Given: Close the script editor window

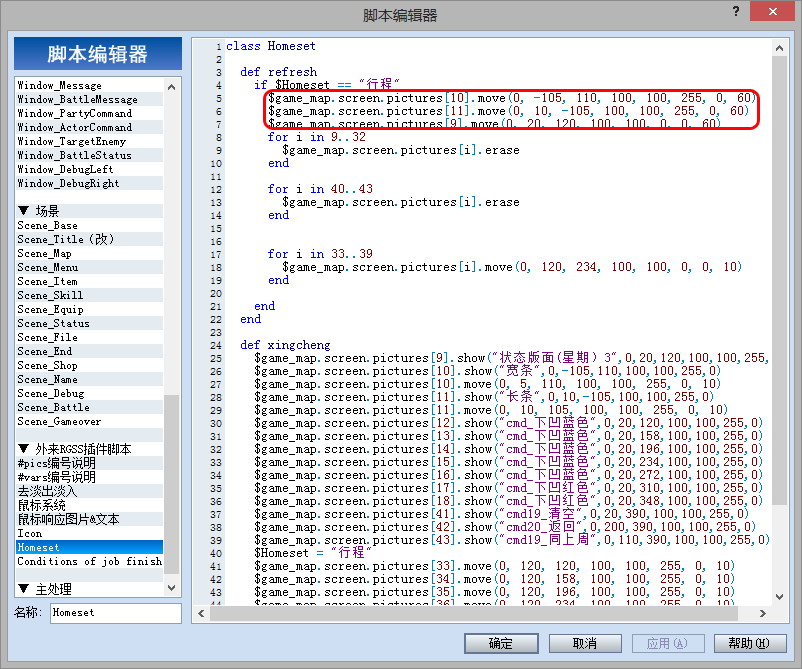Looking at the screenshot, I should coord(772,11).
